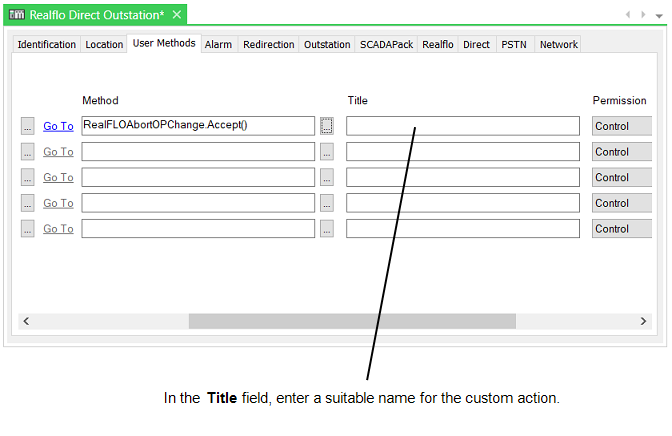Click the Method field containing RealFLOAbortOPChange.Accept()
The height and width of the screenshot is (436, 672).
coord(198,126)
